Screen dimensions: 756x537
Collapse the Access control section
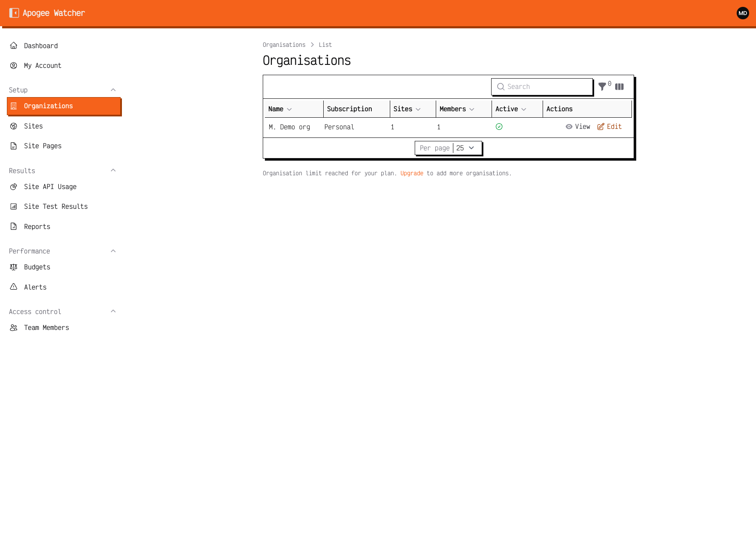(113, 311)
